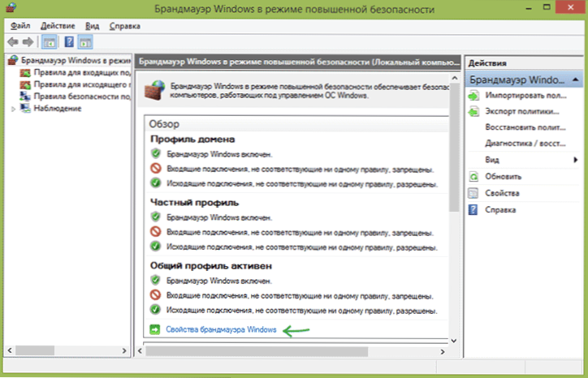Click domain profile Брандмауэр Windows включен text
This screenshot has height=378, width=588.
pyautogui.click(x=219, y=154)
